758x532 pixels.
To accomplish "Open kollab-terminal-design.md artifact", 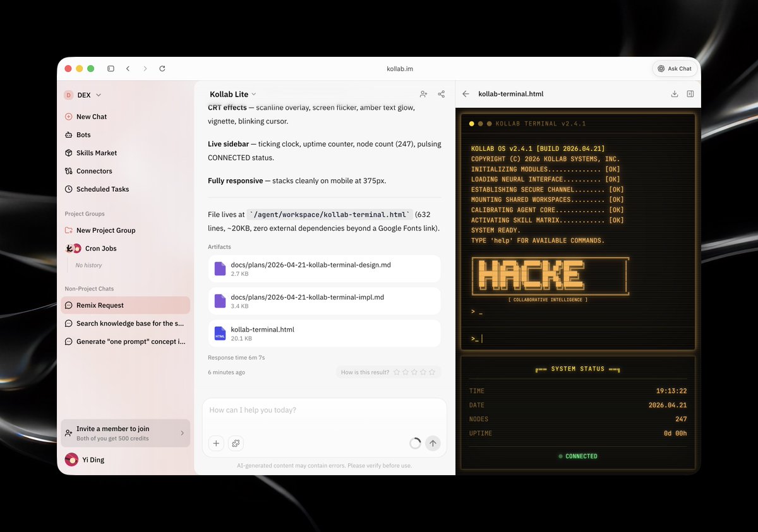I will pos(324,269).
